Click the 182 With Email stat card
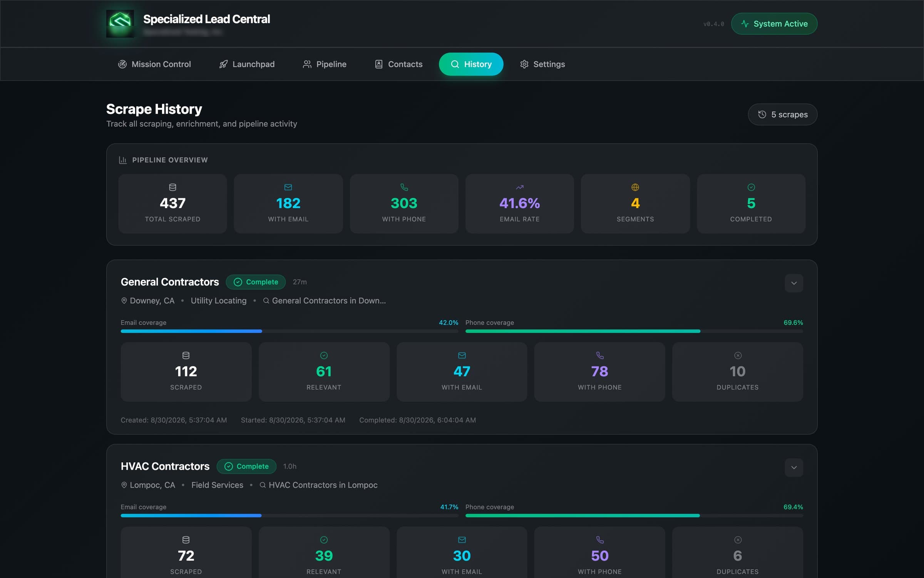The height and width of the screenshot is (578, 924). tap(288, 203)
